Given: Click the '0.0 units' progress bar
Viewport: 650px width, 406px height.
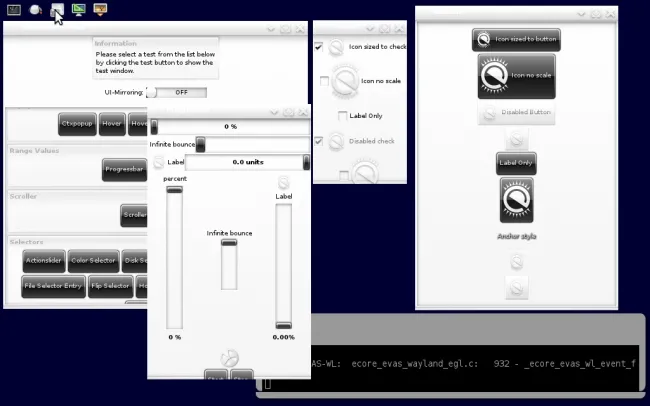Looking at the screenshot, I should (247, 162).
